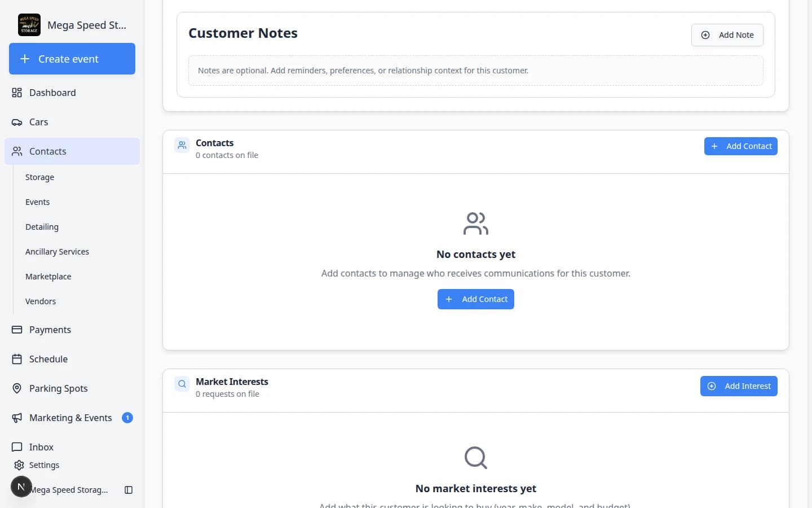Click the Customer Notes heading

pyautogui.click(x=243, y=33)
